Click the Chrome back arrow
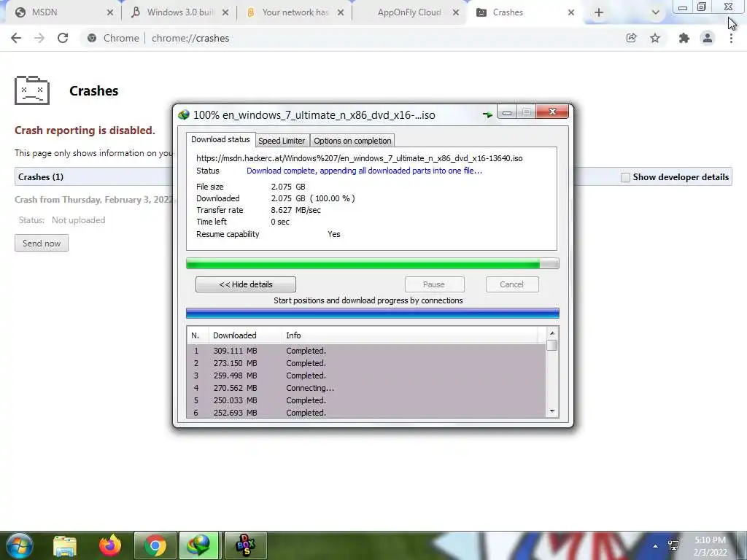 [x=16, y=38]
